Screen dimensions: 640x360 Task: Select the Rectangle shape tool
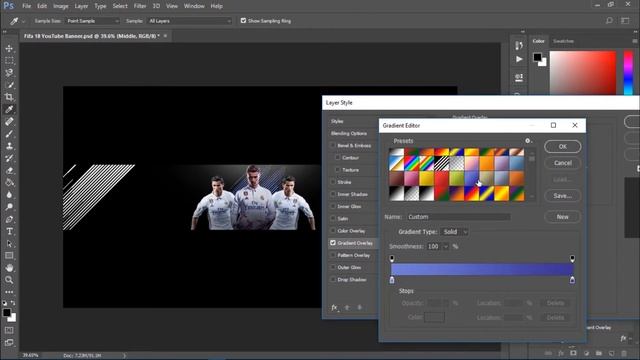[9, 256]
